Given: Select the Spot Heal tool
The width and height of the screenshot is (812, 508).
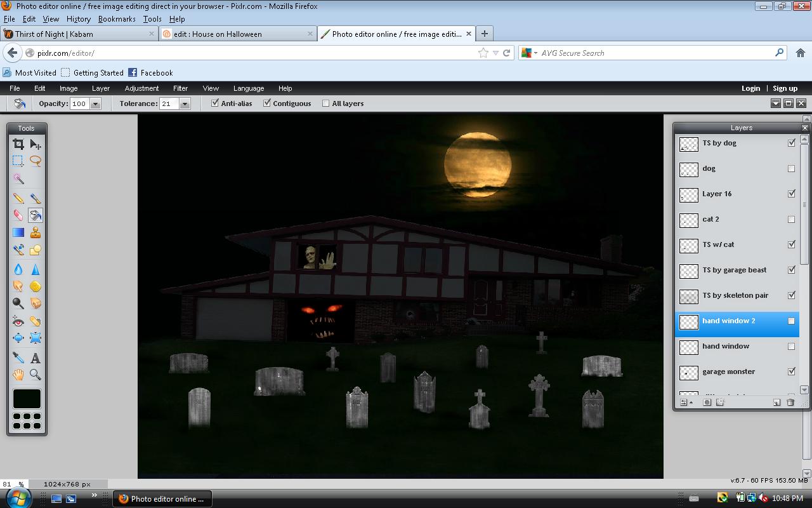Looking at the screenshot, I should coord(36,321).
